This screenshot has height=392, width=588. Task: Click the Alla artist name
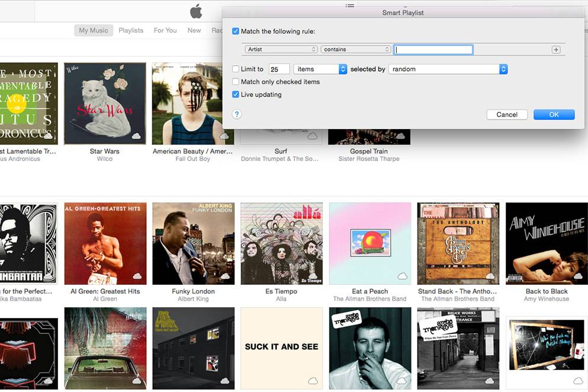pos(281,299)
